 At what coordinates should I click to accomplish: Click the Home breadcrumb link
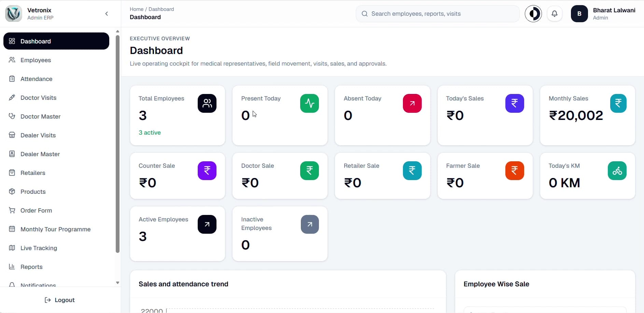[137, 9]
